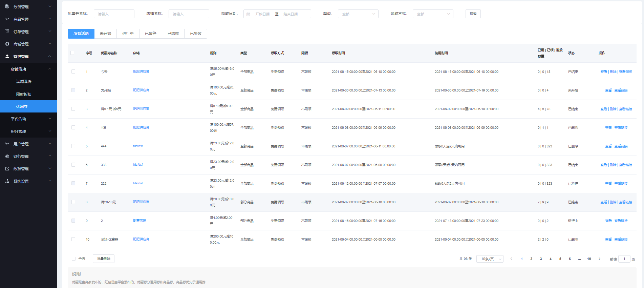Toggle the 全选 checkbox below the table
The width and height of the screenshot is (644, 288).
pyautogui.click(x=73, y=259)
